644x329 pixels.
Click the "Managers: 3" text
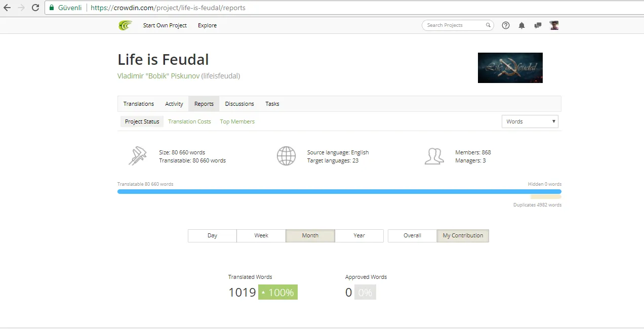tap(470, 160)
